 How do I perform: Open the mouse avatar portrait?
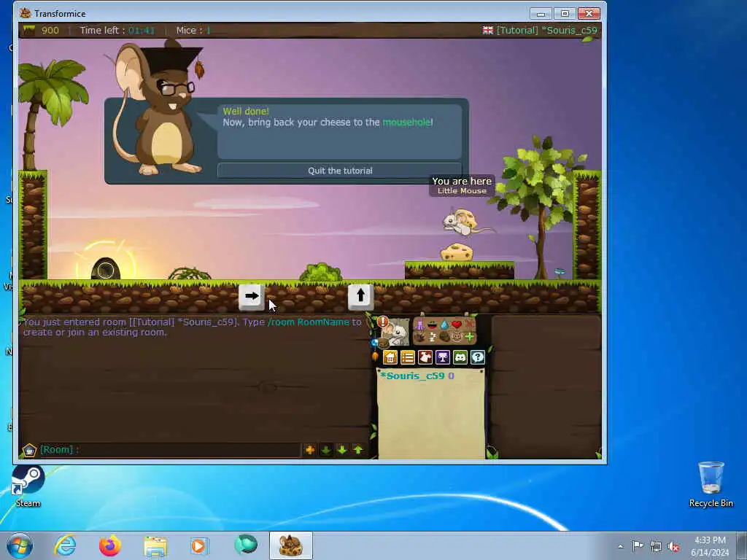pos(395,332)
